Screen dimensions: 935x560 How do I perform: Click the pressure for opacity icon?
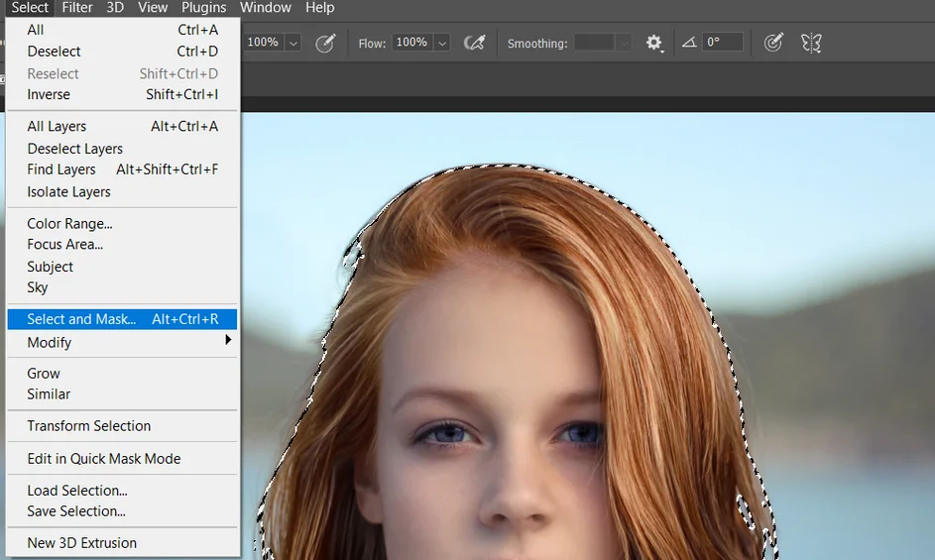(x=325, y=43)
